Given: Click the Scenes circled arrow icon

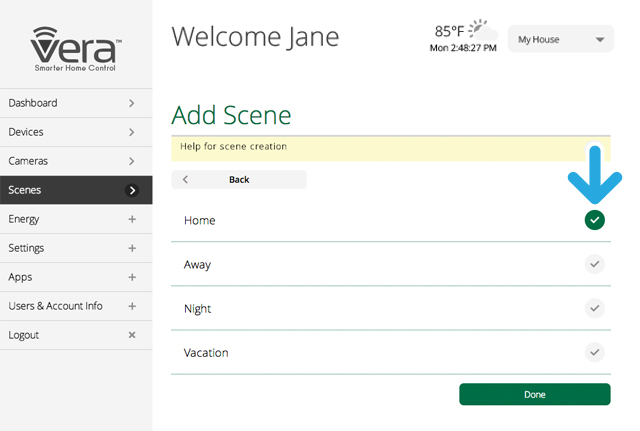Looking at the screenshot, I should coord(132,190).
